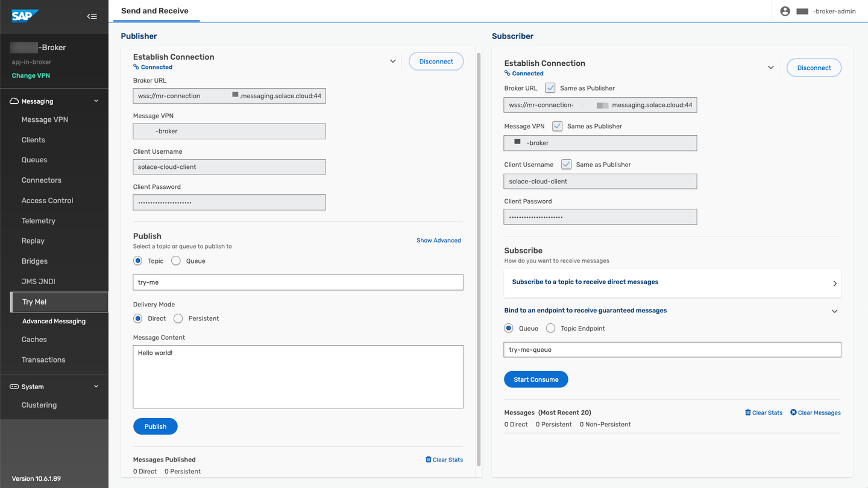This screenshot has width=868, height=488.
Task: Choose Persistent delivery mode
Action: [178, 318]
